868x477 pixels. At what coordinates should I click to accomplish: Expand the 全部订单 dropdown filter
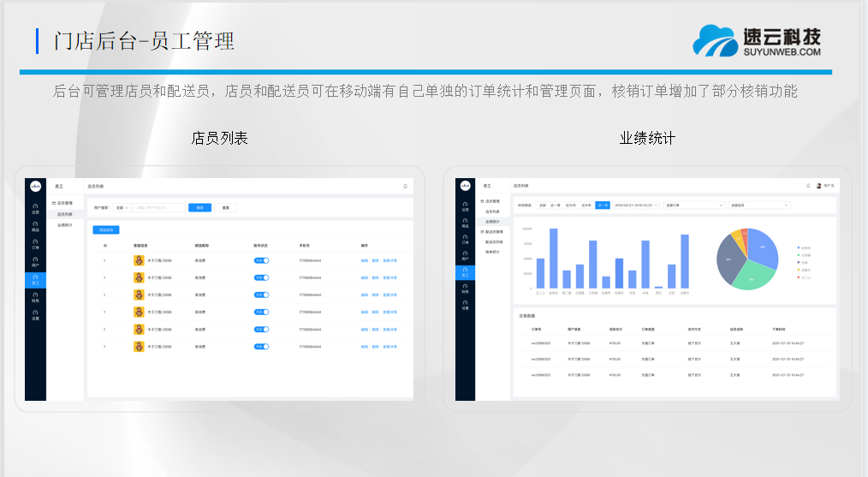coord(692,206)
